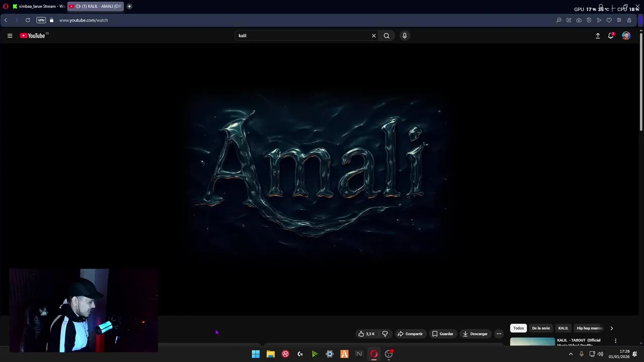The width and height of the screenshot is (644, 362).
Task: Add page to bookmarks heart icon
Action: 609,20
